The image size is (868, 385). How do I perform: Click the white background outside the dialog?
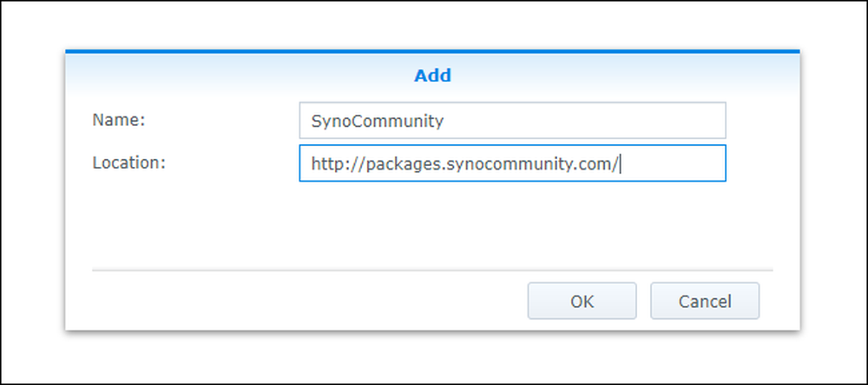(x=432, y=25)
